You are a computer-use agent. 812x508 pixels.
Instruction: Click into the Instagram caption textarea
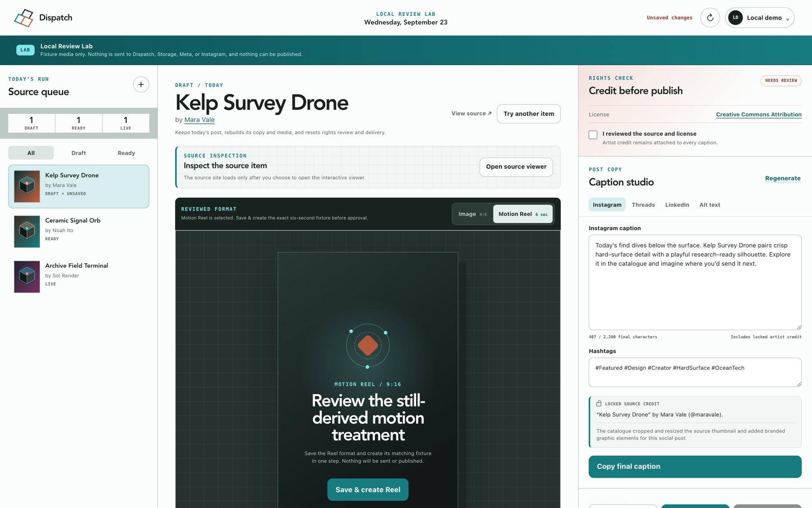tap(695, 282)
